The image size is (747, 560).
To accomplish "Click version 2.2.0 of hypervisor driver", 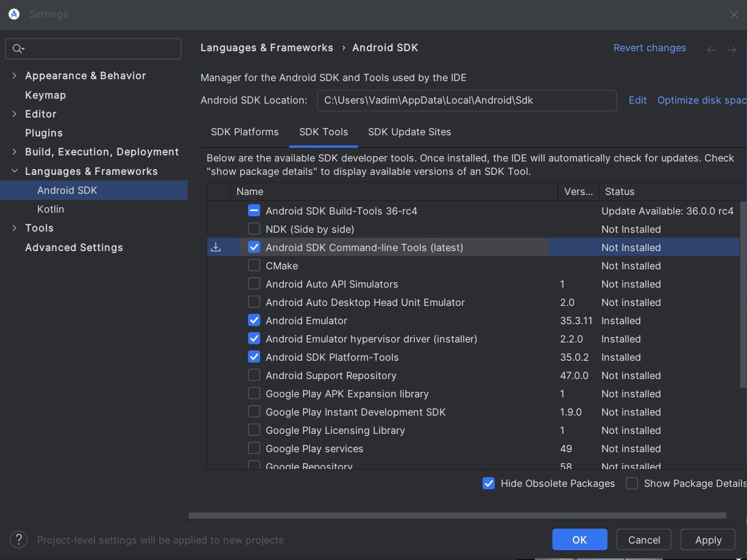I will pyautogui.click(x=572, y=339).
